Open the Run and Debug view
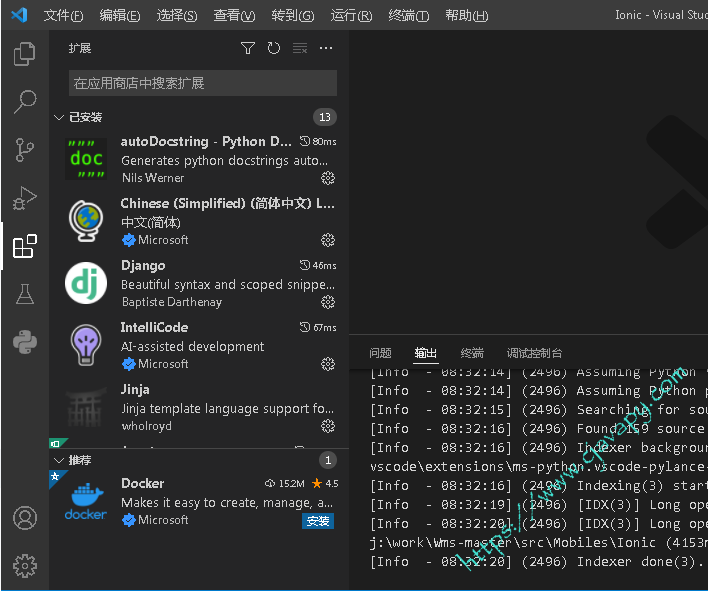Viewport: 708px width, 591px height. (24, 198)
